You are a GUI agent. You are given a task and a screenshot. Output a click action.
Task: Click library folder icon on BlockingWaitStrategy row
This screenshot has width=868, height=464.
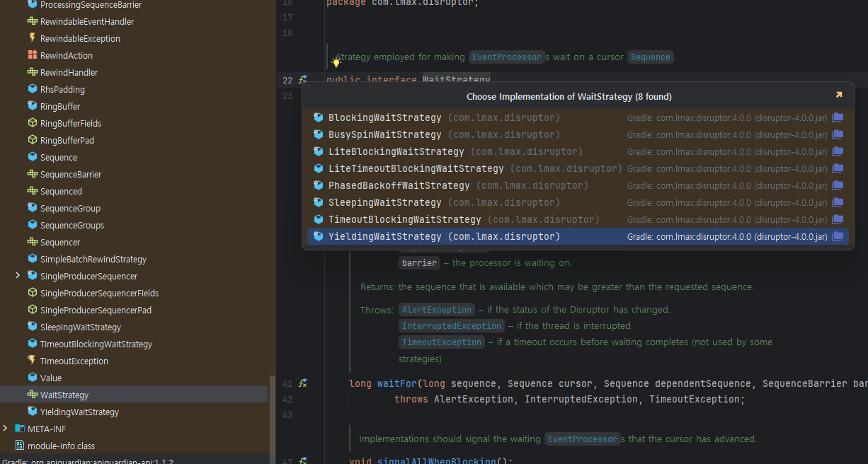[x=838, y=117]
